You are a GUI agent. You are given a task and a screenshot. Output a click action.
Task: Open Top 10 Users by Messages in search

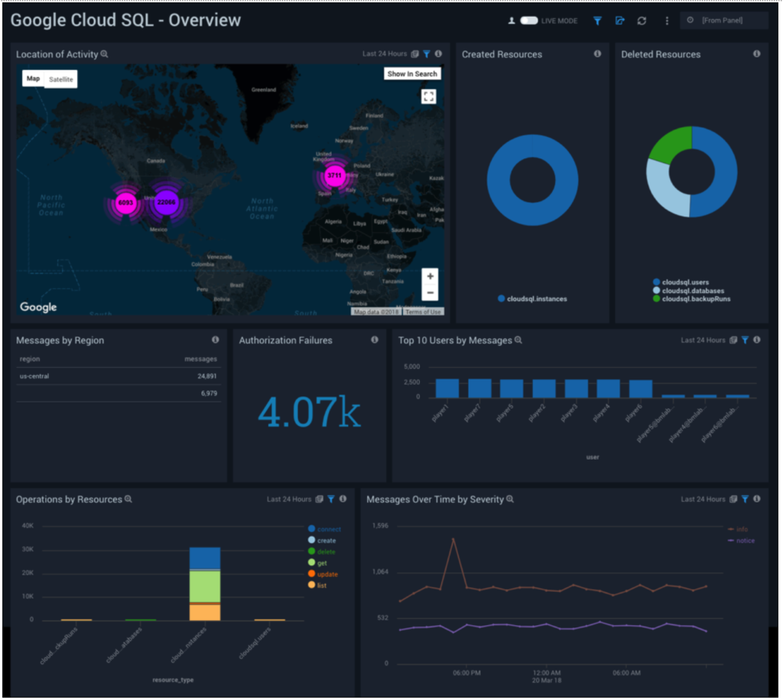[x=518, y=340]
